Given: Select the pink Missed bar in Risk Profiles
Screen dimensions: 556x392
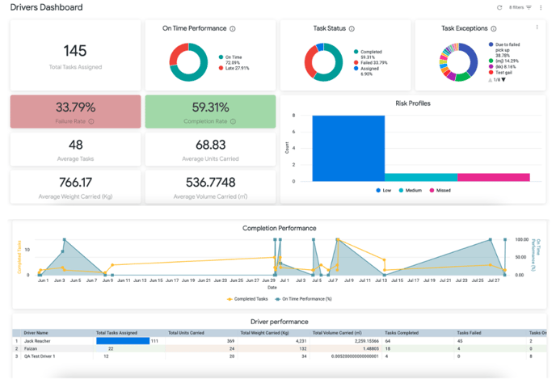Looking at the screenshot, I should pos(494,177).
